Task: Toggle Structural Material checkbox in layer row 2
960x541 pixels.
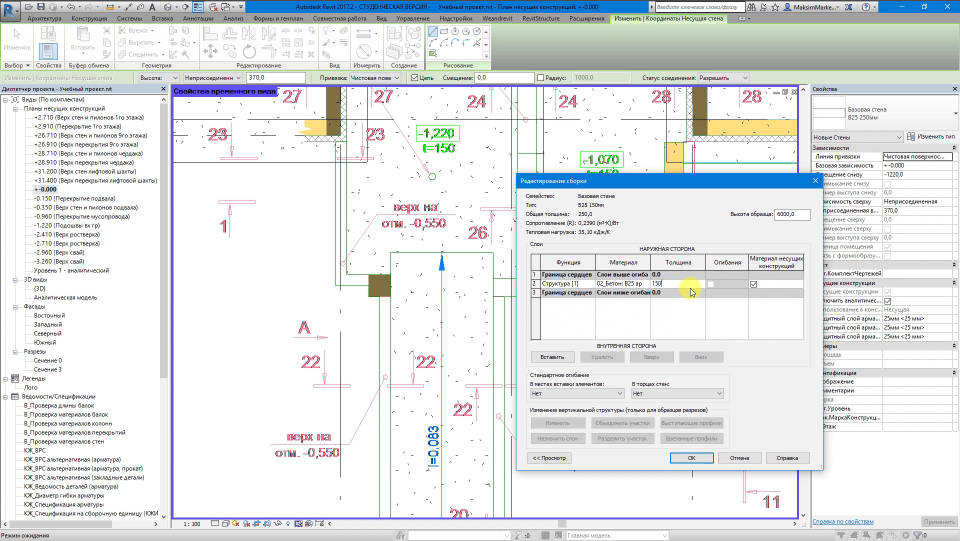Action: tap(754, 284)
